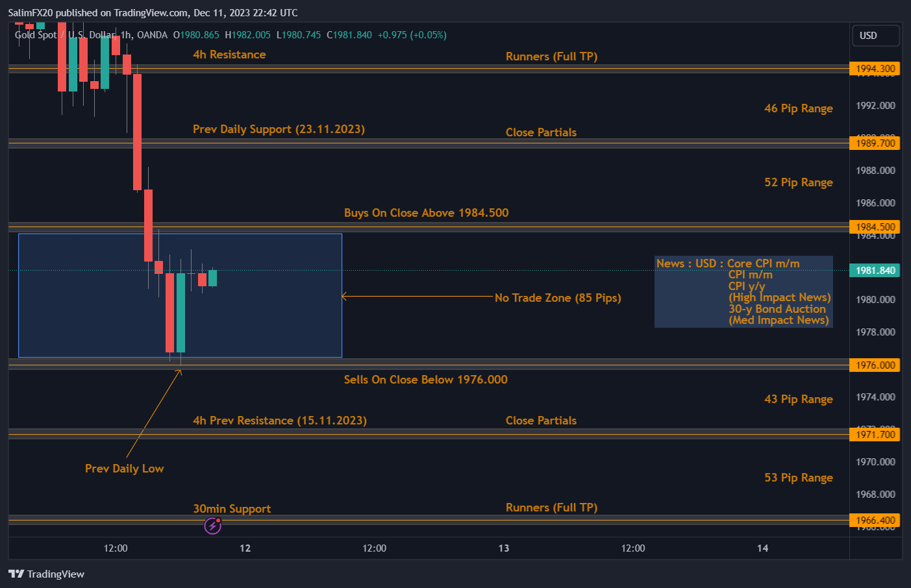Click date 13 on time axis
Image resolution: width=911 pixels, height=588 pixels.
(x=504, y=548)
